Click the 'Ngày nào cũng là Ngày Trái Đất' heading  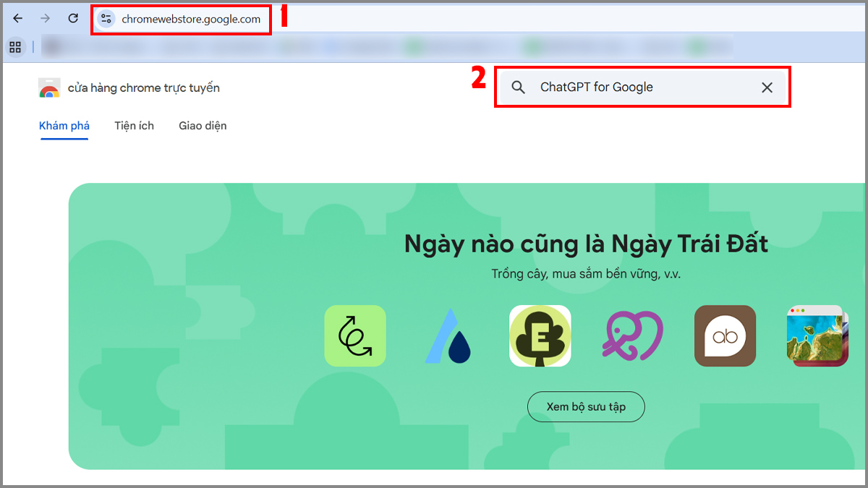point(586,244)
